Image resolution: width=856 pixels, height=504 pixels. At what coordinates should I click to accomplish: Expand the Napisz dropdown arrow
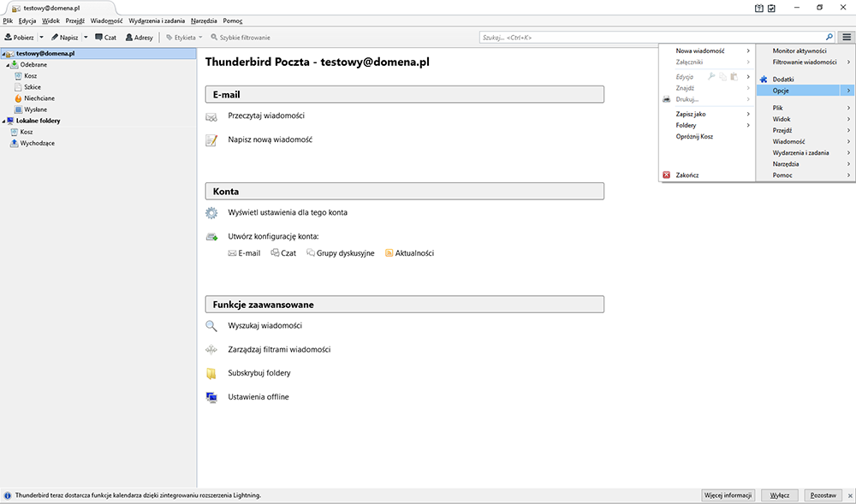point(86,38)
